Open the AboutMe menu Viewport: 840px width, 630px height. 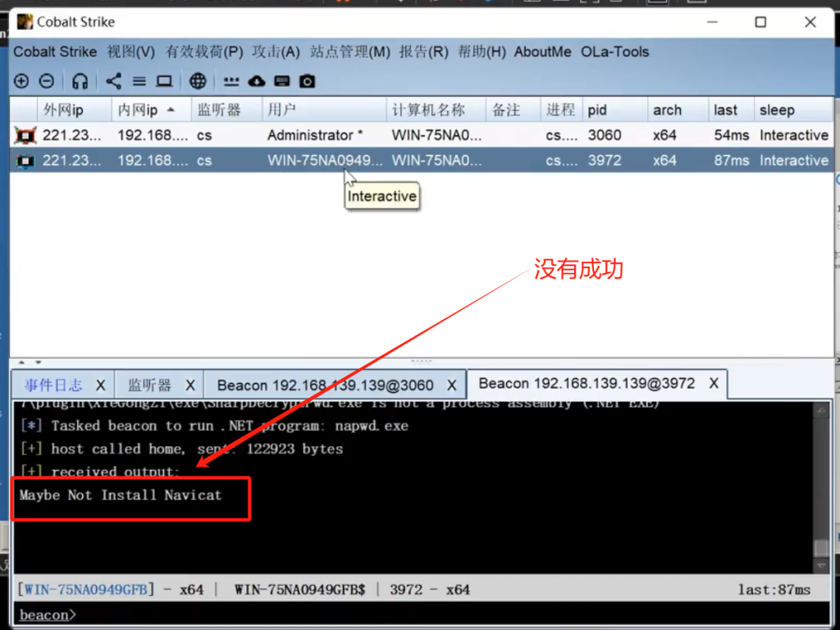543,52
